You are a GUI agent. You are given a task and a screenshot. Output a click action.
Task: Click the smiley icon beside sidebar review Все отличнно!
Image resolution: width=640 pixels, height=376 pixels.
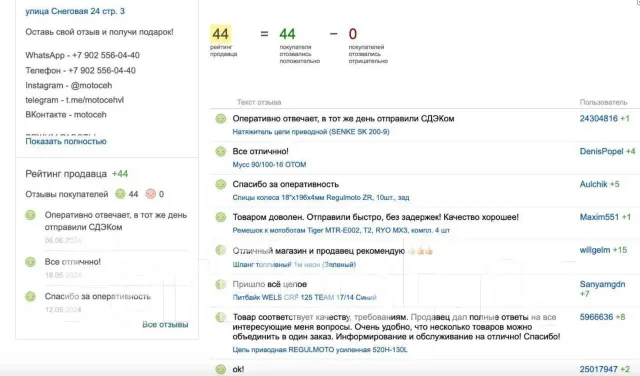coord(31,262)
